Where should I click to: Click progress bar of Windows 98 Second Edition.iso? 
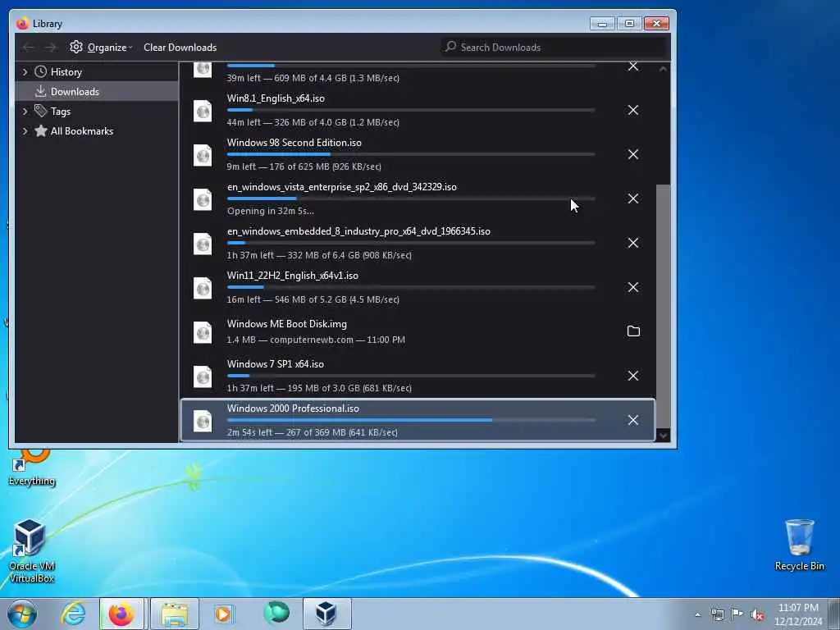click(411, 154)
